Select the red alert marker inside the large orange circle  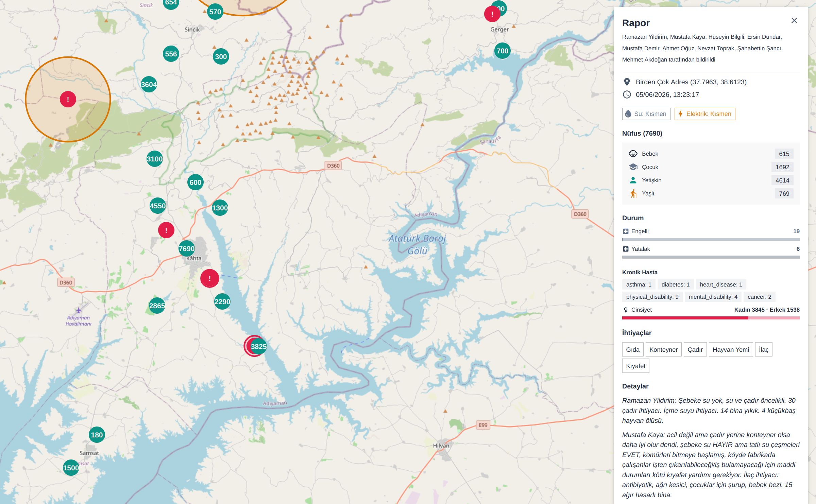pos(68,99)
